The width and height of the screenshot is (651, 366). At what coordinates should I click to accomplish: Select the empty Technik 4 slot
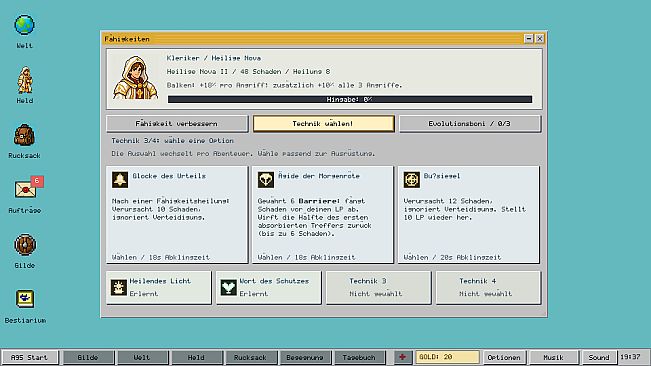click(488, 288)
